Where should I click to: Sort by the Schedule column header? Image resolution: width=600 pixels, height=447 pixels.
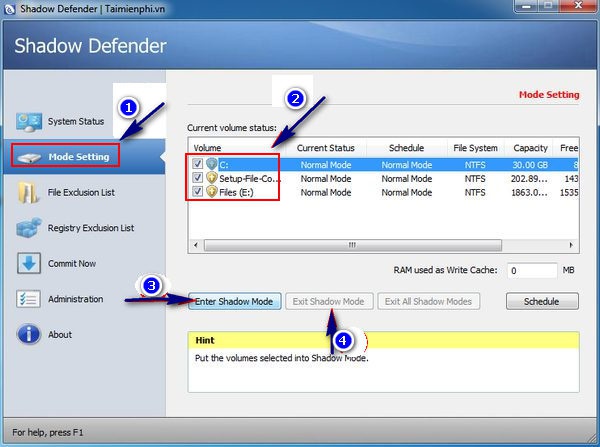pos(406,148)
